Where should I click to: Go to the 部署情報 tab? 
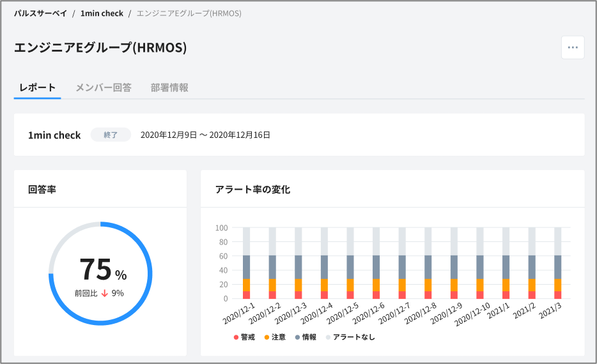(x=169, y=87)
